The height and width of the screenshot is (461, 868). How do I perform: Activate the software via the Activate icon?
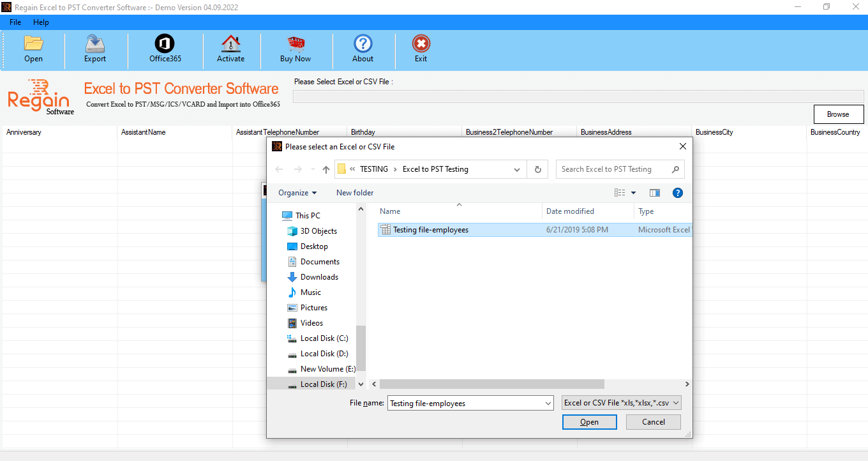click(231, 49)
